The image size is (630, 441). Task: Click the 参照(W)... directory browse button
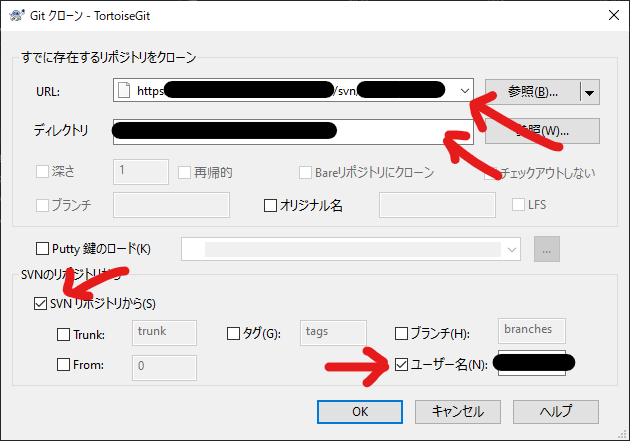coord(542,131)
